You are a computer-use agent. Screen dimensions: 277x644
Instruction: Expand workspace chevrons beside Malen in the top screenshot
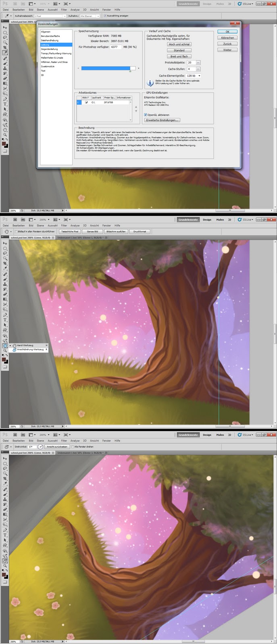click(229, 4)
